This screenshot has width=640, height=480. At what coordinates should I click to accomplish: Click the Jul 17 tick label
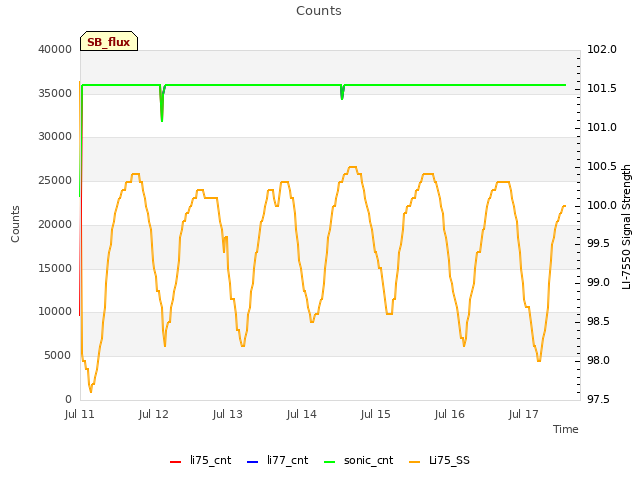click(x=524, y=414)
